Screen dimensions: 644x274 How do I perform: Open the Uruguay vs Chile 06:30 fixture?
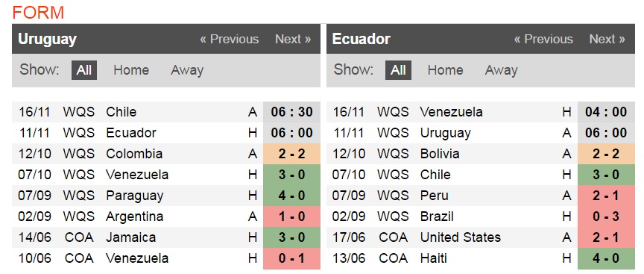pos(291,112)
